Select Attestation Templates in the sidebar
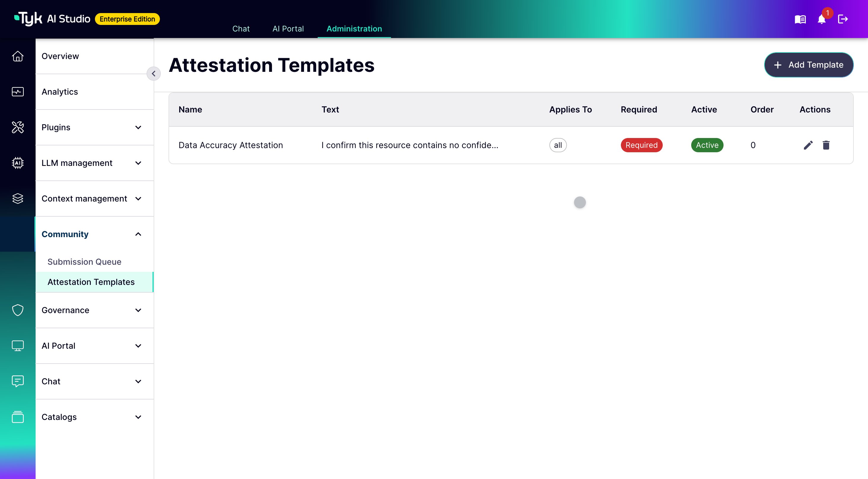 coord(94,282)
